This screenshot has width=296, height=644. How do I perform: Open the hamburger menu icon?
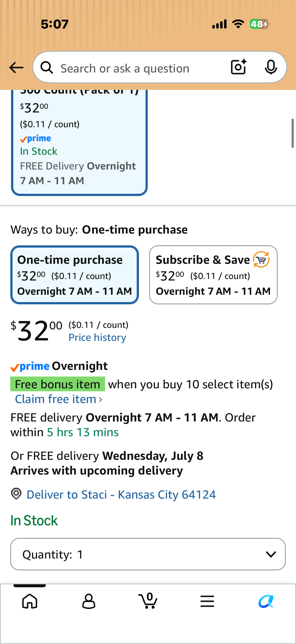[207, 601]
